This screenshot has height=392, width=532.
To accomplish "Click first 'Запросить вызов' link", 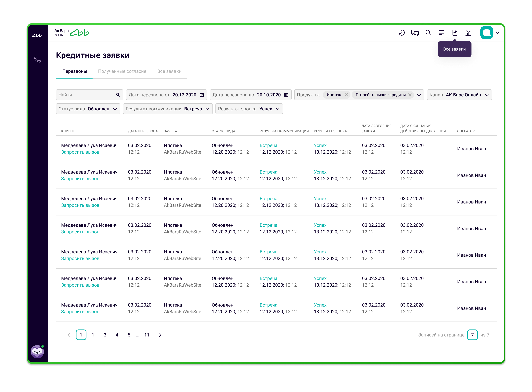I will pyautogui.click(x=80, y=152).
